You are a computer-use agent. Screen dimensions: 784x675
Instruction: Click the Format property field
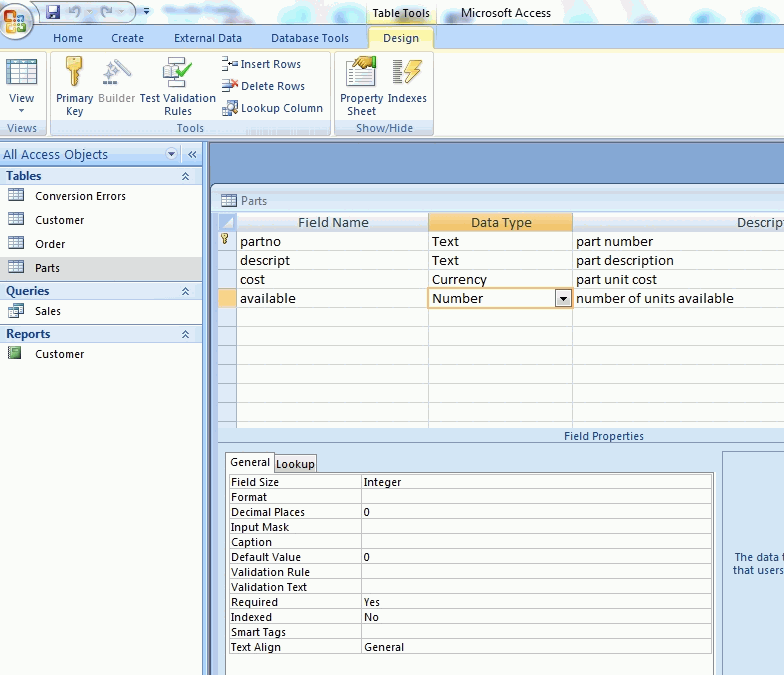(536, 496)
